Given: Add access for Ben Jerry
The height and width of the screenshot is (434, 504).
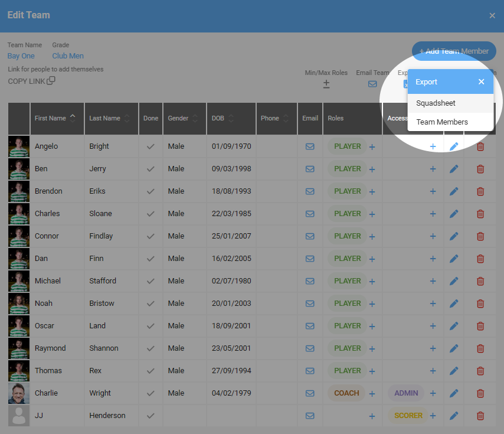Looking at the screenshot, I should tap(433, 169).
